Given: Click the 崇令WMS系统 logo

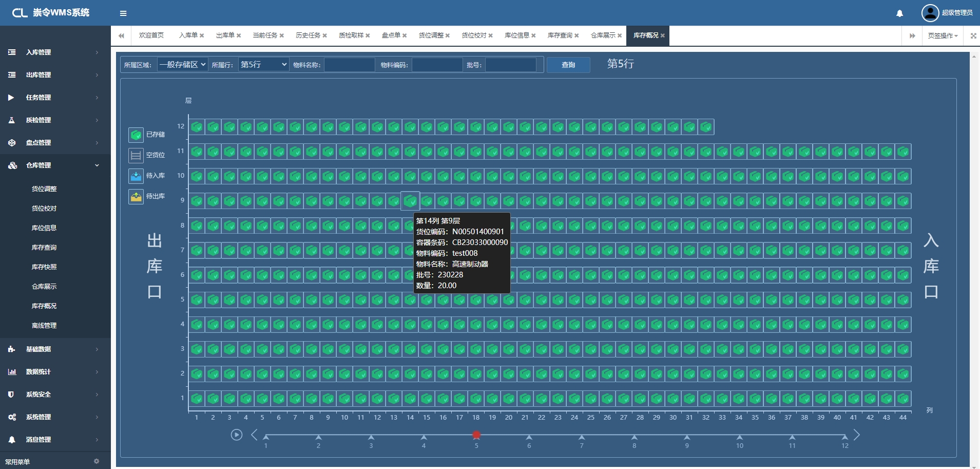Looking at the screenshot, I should click(50, 13).
